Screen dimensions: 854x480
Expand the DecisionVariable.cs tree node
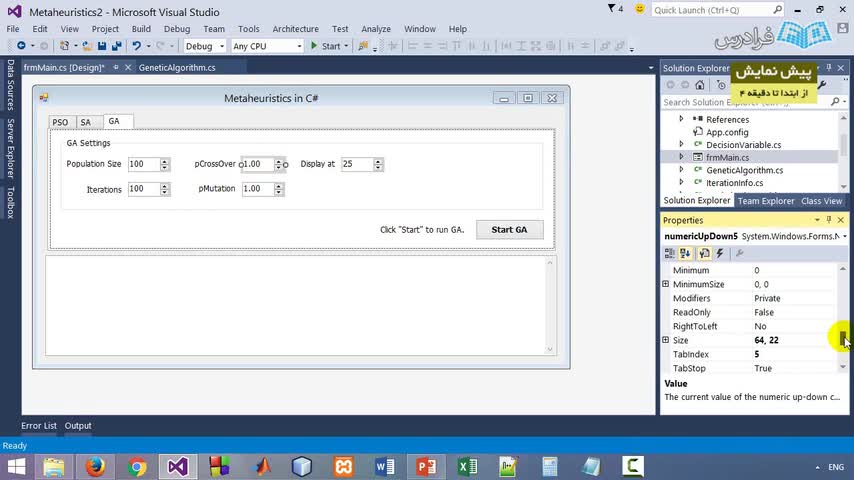coord(681,144)
